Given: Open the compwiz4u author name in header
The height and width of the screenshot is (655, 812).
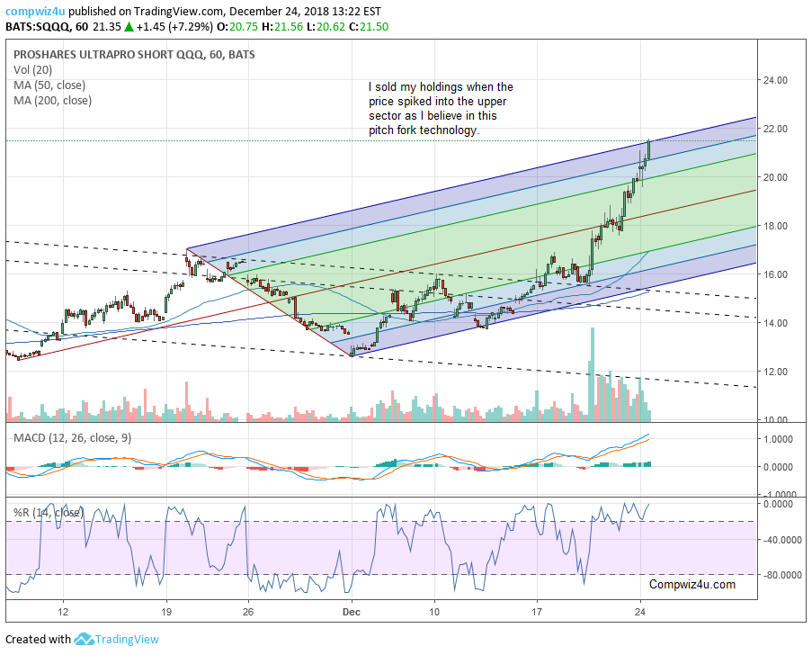Looking at the screenshot, I should point(34,12).
